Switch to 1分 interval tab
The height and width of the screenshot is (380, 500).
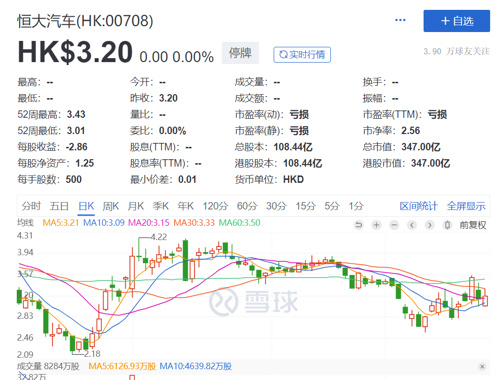coord(356,206)
